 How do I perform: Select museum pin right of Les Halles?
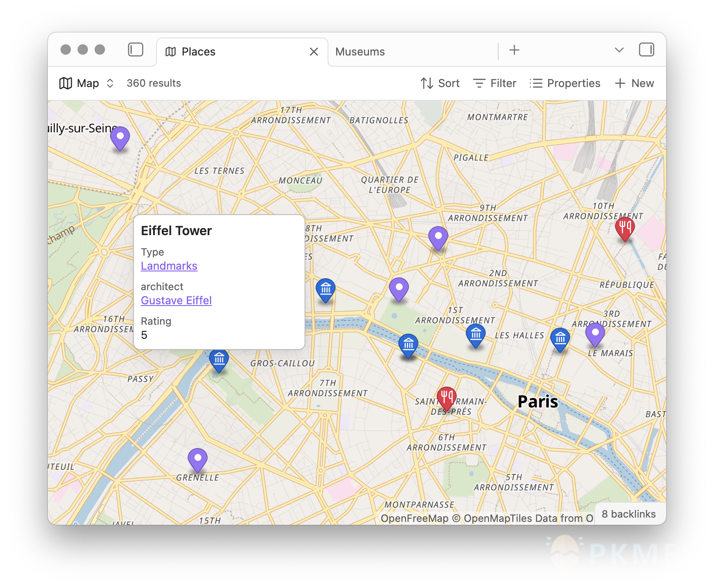(x=560, y=340)
